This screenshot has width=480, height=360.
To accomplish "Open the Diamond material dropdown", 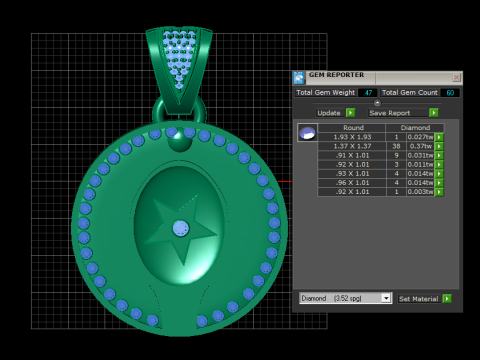I will point(386,298).
